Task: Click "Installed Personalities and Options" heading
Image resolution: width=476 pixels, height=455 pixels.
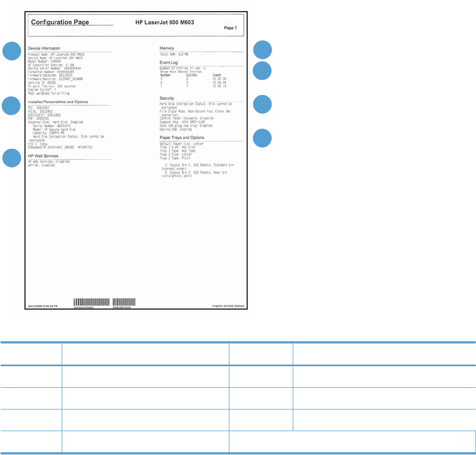Action: pos(58,102)
